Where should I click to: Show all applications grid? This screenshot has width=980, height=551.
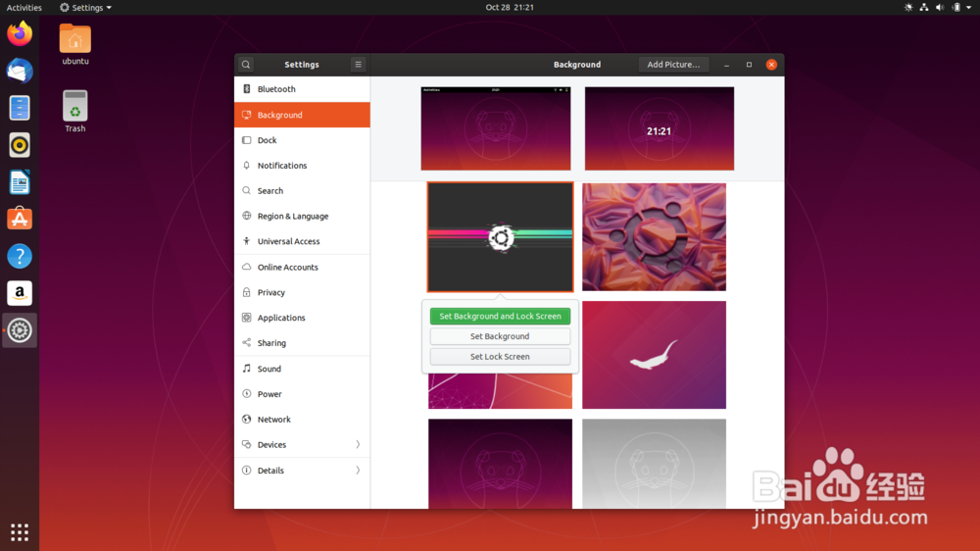(x=20, y=531)
